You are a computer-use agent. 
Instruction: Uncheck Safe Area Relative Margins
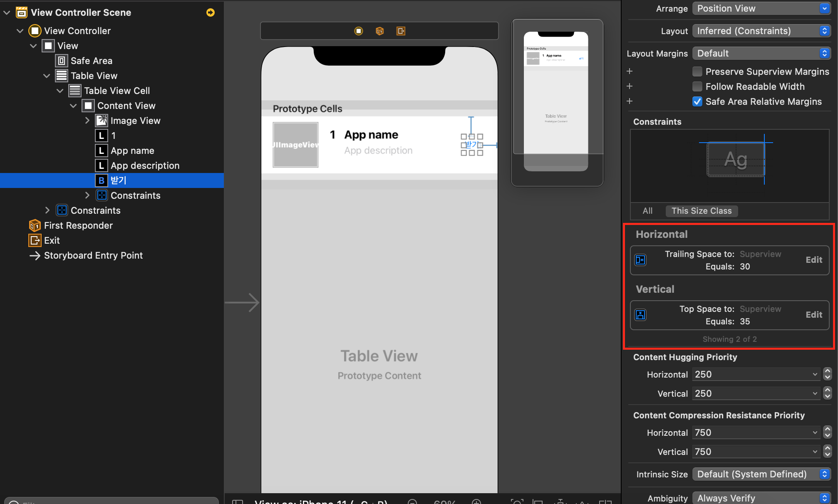coord(697,101)
